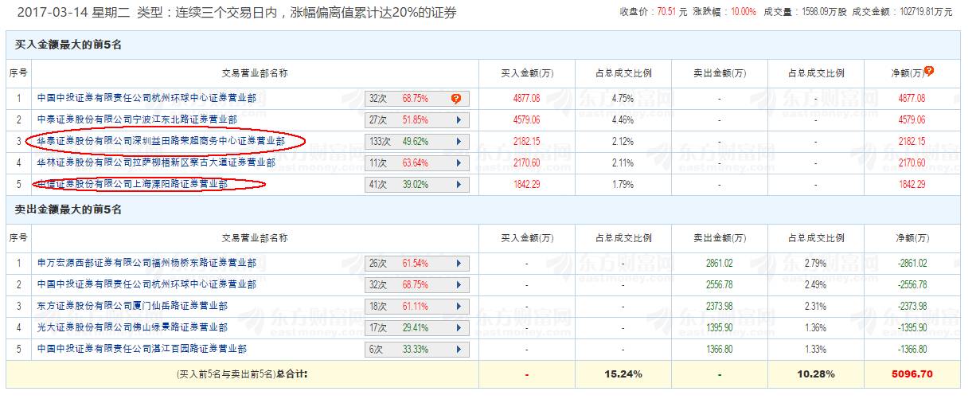Expand the 133次 record box for 华泰证券
980x399 pixels.
(417, 142)
